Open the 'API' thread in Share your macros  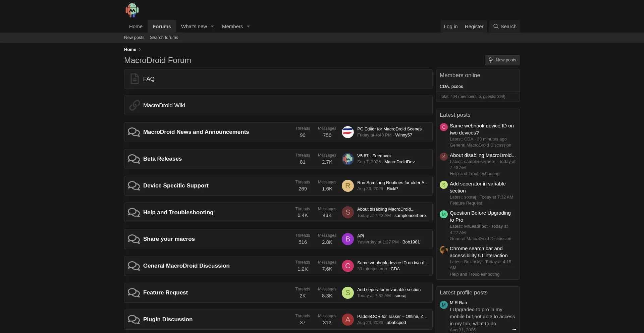361,236
